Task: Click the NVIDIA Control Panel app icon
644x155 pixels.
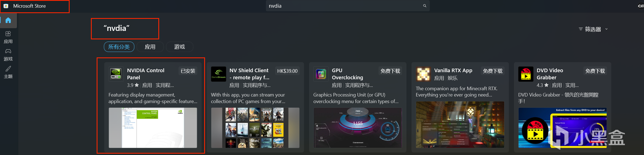Action: click(x=116, y=74)
